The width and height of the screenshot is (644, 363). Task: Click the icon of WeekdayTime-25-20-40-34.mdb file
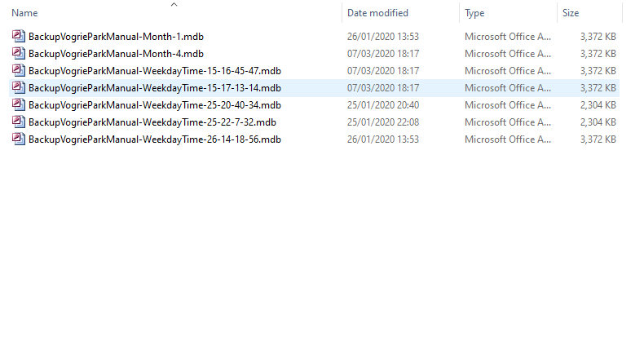[x=20, y=104]
